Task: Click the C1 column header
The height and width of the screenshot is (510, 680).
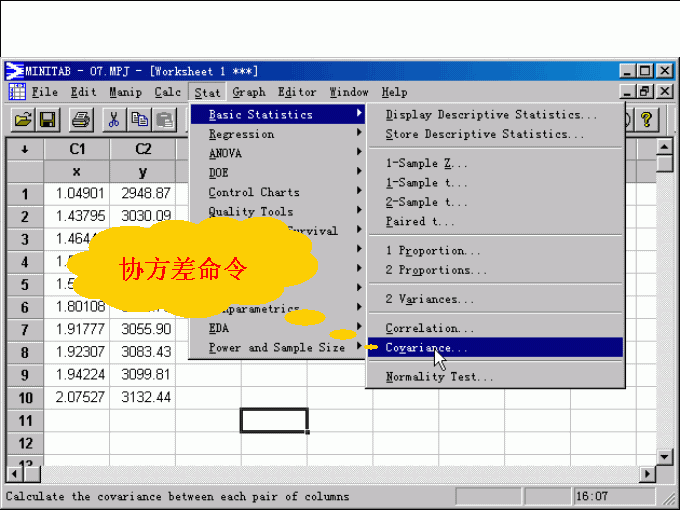Action: click(76, 149)
